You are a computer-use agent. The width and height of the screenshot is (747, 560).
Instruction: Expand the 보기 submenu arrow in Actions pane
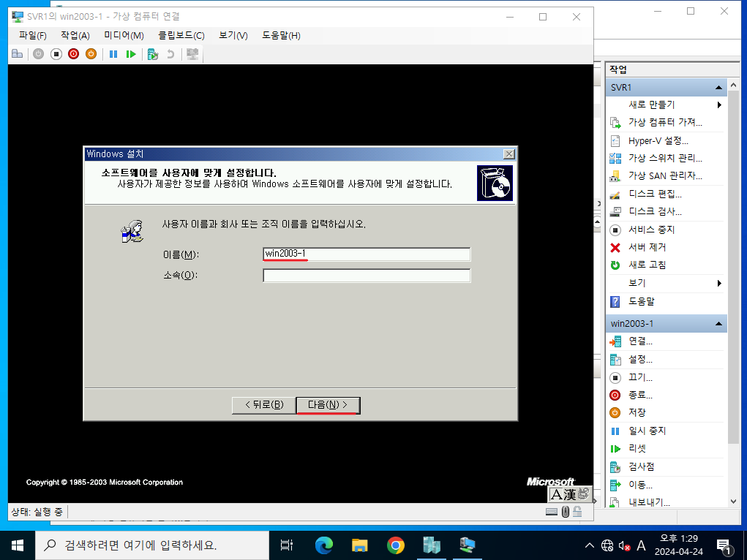[719, 284]
